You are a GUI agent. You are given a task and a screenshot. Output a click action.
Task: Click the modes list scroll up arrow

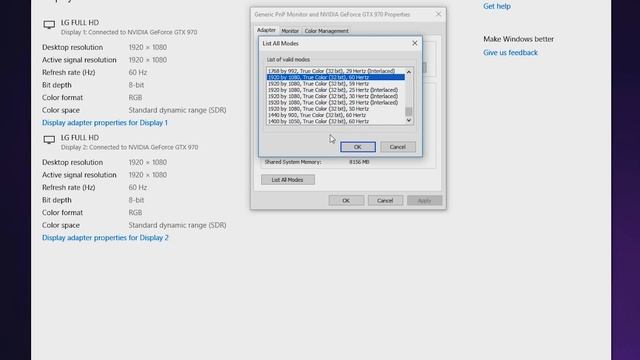pos(409,72)
